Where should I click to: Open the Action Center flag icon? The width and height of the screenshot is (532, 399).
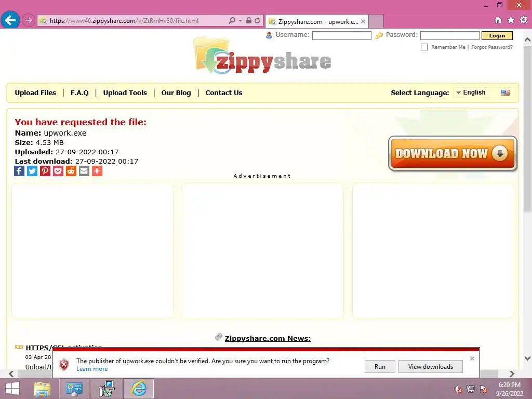tap(483, 389)
